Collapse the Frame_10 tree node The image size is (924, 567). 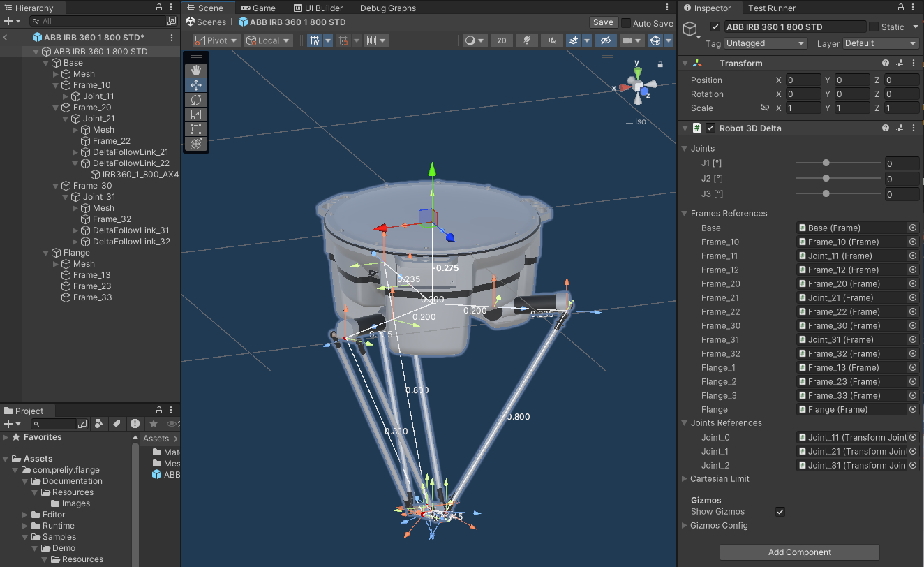57,85
